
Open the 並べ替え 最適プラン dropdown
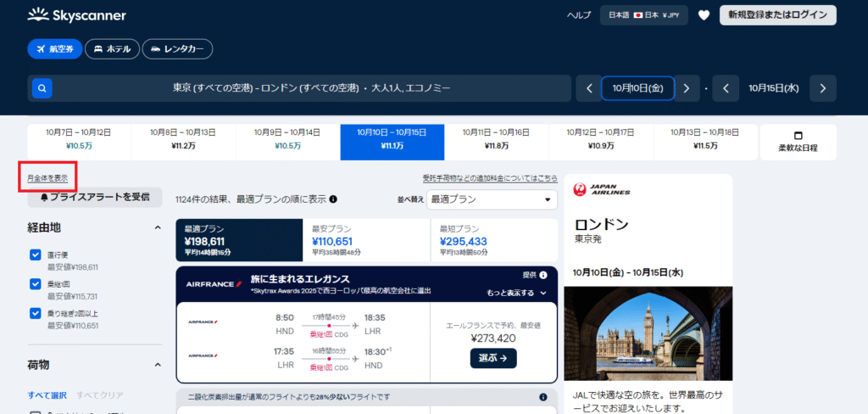492,199
